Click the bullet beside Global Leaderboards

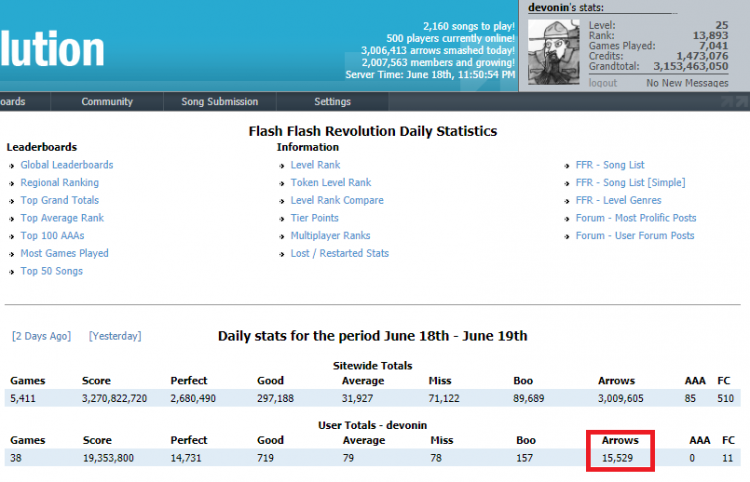[13, 166]
